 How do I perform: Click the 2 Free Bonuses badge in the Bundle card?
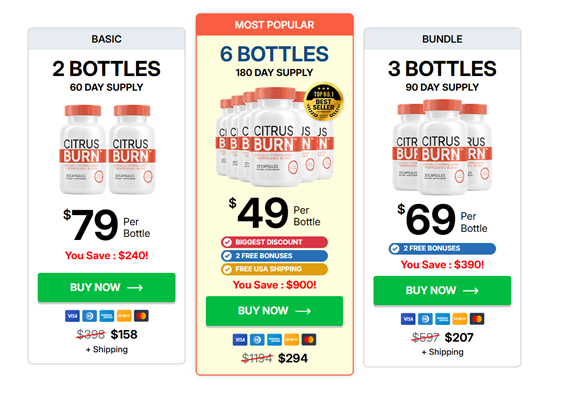tap(442, 249)
